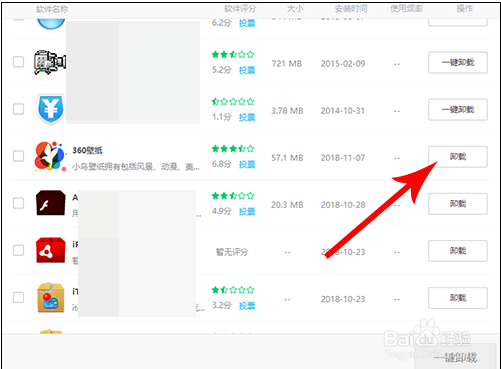Tick the checkbox for the 3.78 MB program
Viewport: 501px width, 369px height.
[x=18, y=109]
